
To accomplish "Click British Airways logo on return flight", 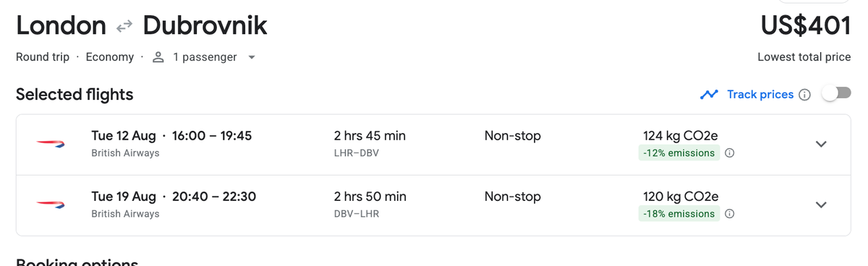I will click(51, 205).
